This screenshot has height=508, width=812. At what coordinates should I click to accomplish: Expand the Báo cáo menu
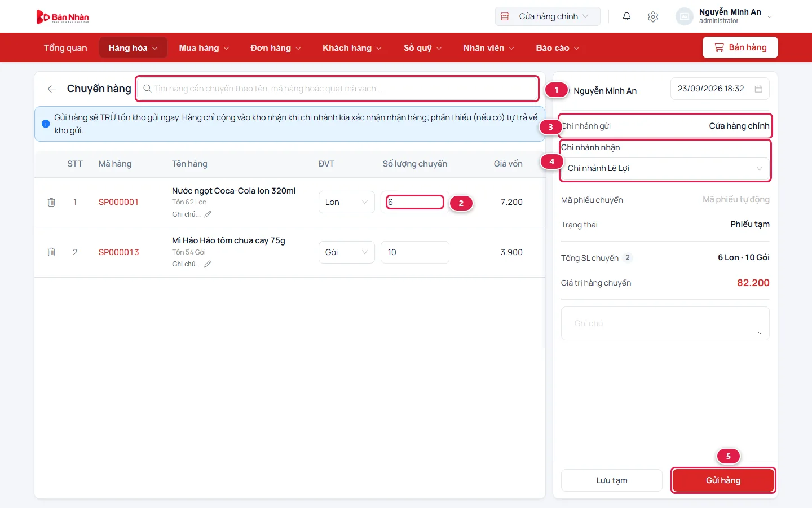pyautogui.click(x=558, y=48)
